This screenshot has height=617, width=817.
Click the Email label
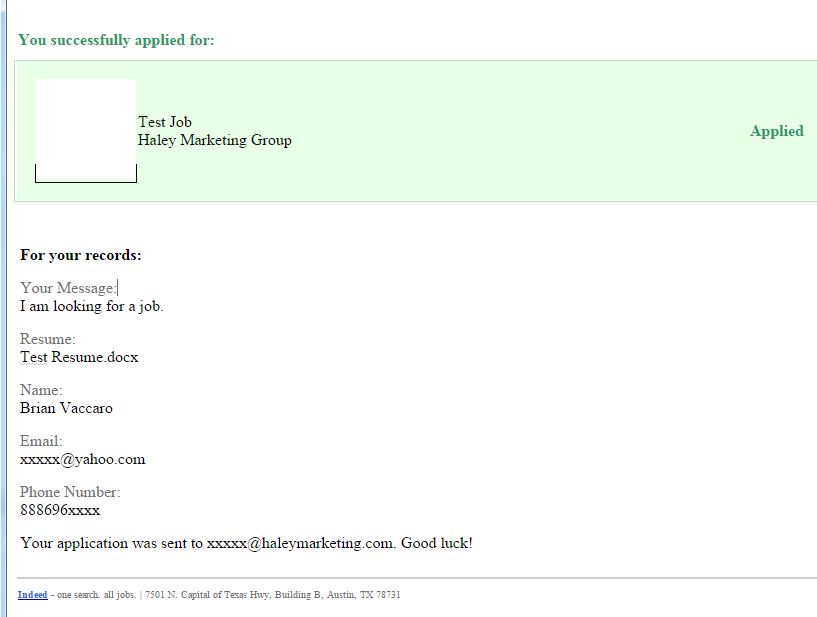click(x=41, y=441)
